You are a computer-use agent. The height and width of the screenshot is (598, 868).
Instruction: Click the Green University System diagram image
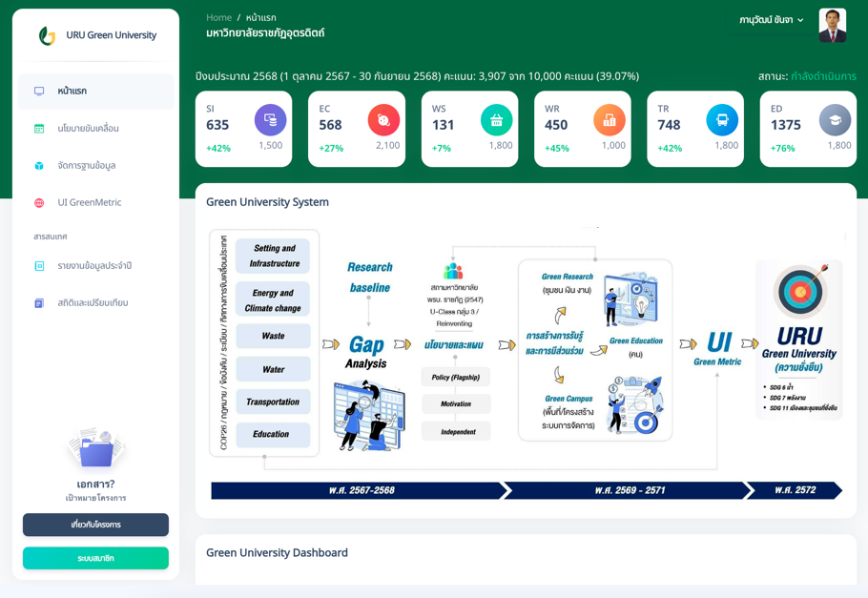coord(526,362)
